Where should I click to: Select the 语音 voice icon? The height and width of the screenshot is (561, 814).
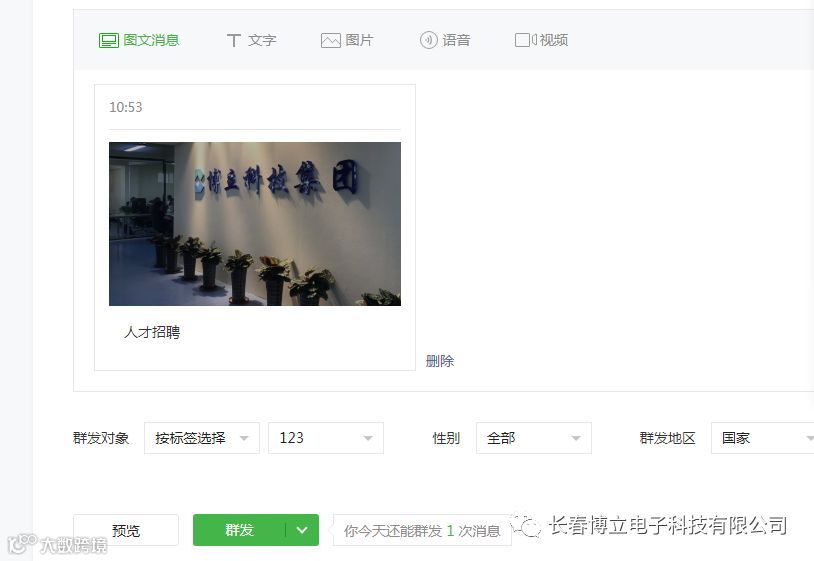tap(428, 40)
